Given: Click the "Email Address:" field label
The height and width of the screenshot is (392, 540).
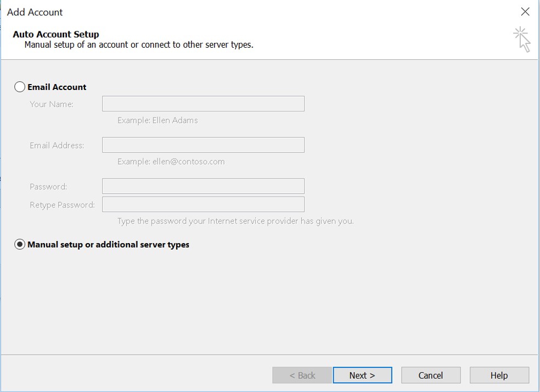Looking at the screenshot, I should [57, 145].
